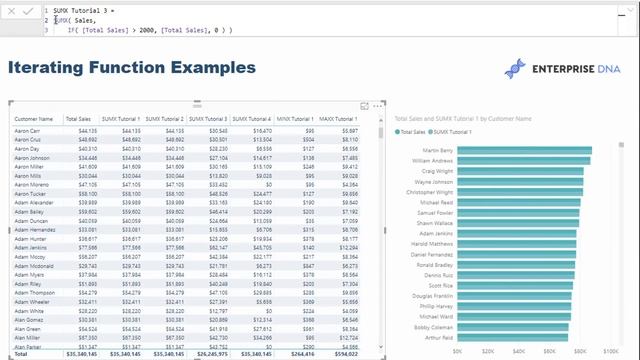
Task: Cancel the formula edit with the X icon
Action: (11, 11)
